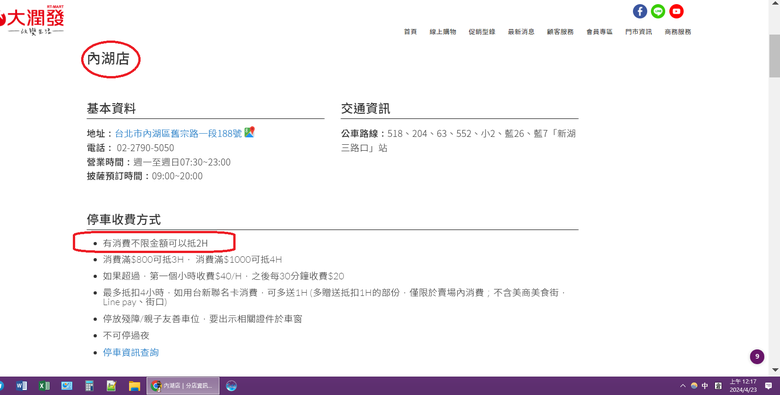Open the blue globe taskbar icon
Viewport: 780px width, 395px height.
(231, 386)
